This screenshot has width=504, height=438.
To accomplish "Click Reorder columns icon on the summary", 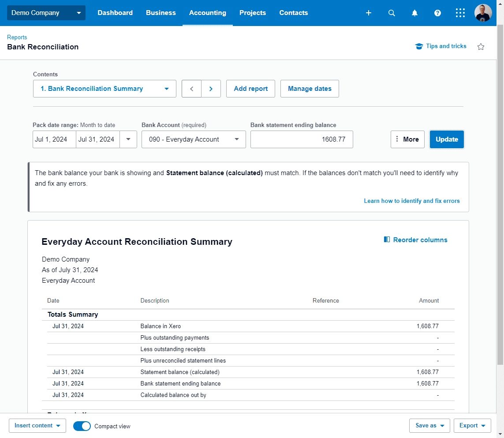I will [x=387, y=240].
